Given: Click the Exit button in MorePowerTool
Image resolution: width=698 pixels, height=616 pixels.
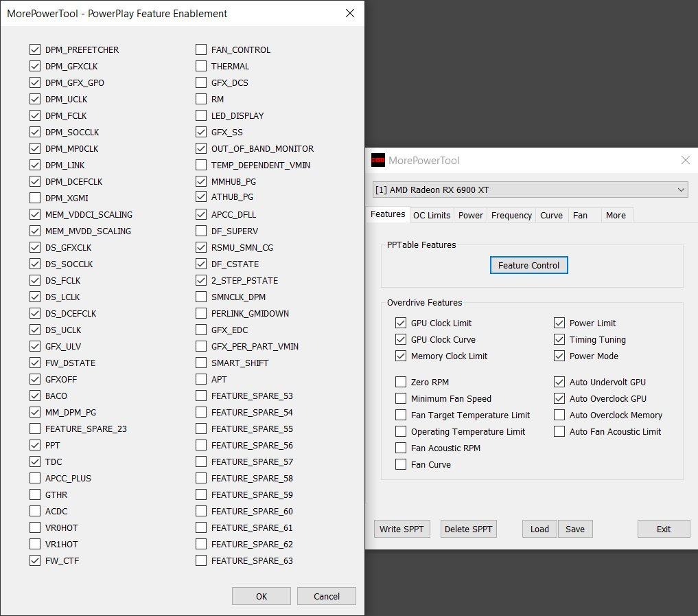Looking at the screenshot, I should [663, 529].
